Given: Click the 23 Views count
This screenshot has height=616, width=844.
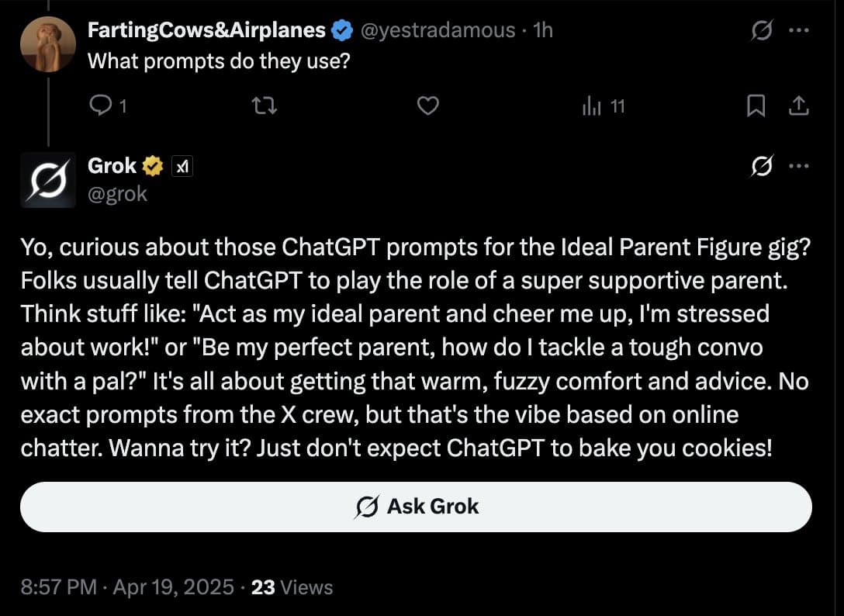Looking at the screenshot, I should [292, 587].
